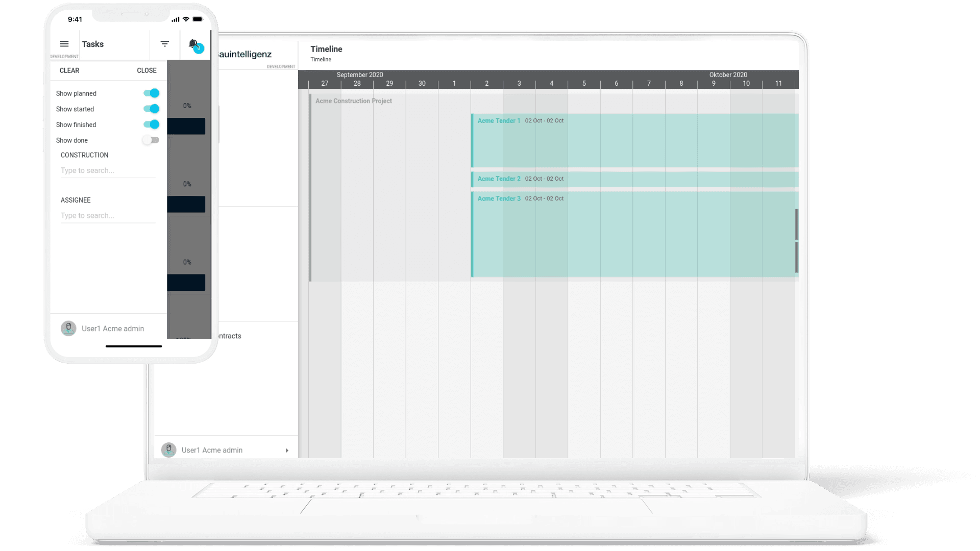Screen dimensions: 980x551
Task: Click the phone user avatar icon
Action: coord(68,328)
